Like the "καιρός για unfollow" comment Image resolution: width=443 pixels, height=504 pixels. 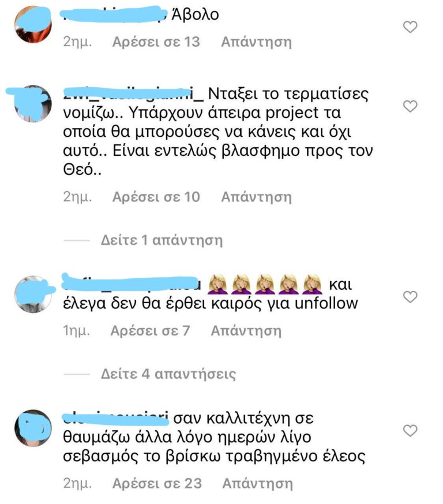(410, 296)
